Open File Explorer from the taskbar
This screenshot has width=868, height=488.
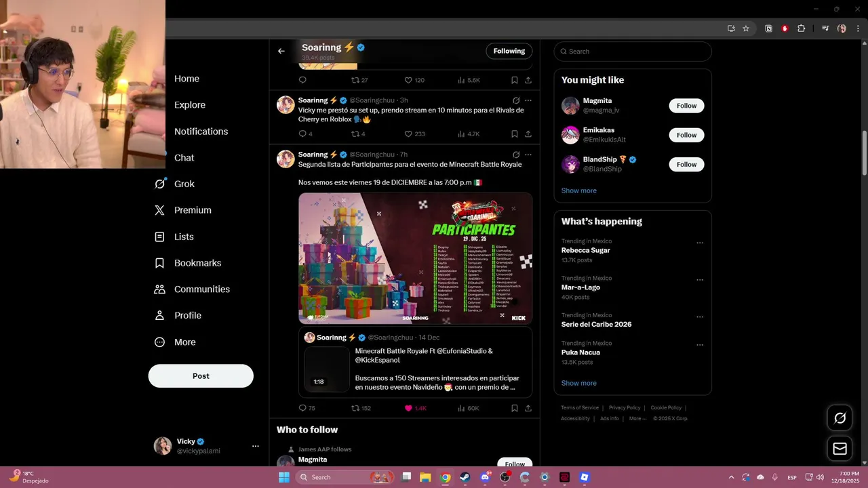(x=425, y=477)
